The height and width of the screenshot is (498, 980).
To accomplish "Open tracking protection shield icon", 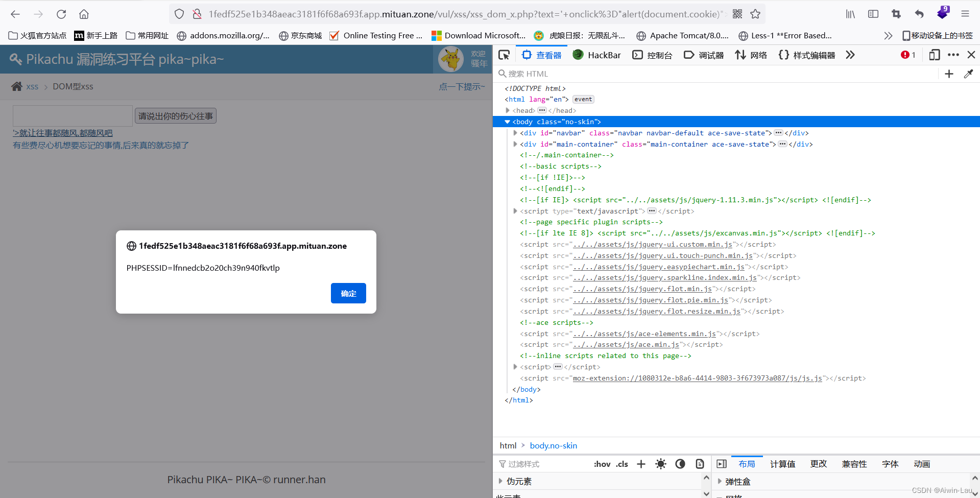I will [179, 14].
